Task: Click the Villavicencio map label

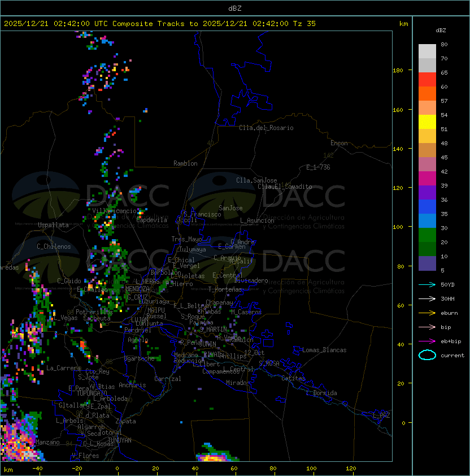Action: tap(114, 211)
